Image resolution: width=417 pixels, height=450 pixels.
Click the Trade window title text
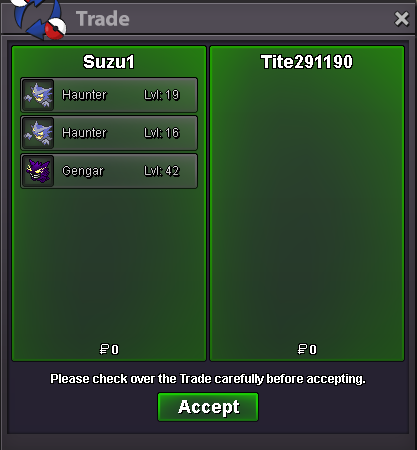[x=103, y=19]
